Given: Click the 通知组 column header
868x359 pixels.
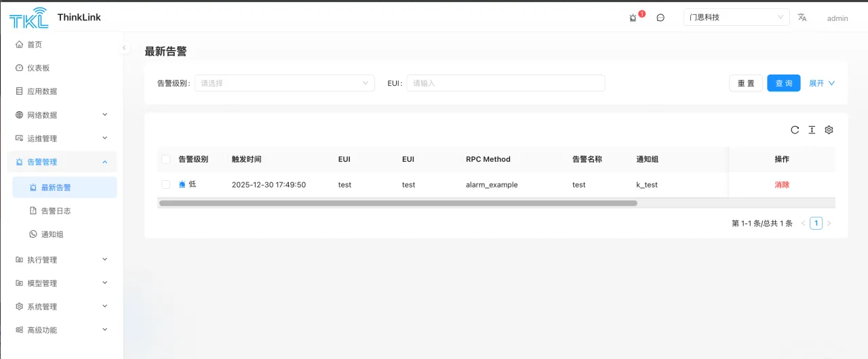Looking at the screenshot, I should click(x=648, y=159).
